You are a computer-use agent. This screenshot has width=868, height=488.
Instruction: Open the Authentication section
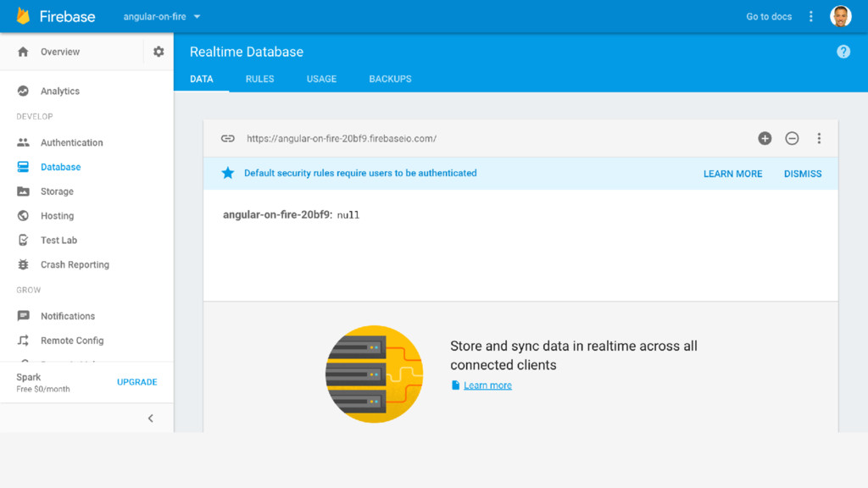click(71, 142)
